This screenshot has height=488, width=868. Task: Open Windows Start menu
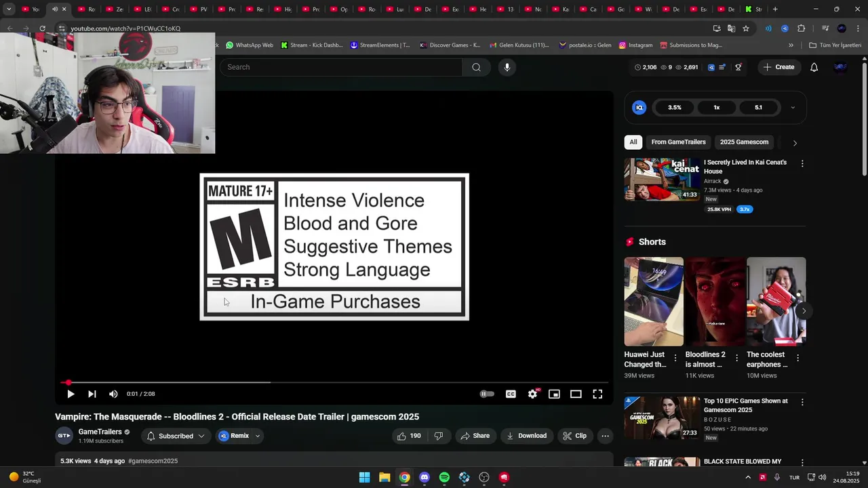coord(365,477)
